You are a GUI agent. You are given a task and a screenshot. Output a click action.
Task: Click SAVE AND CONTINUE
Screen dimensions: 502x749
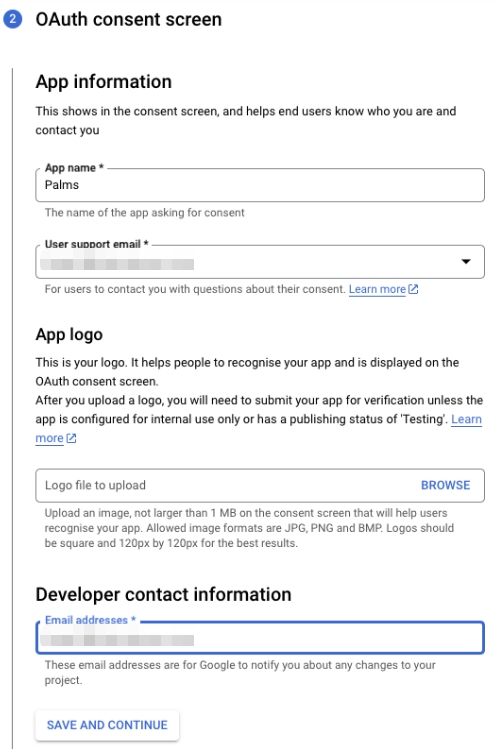tap(107, 725)
